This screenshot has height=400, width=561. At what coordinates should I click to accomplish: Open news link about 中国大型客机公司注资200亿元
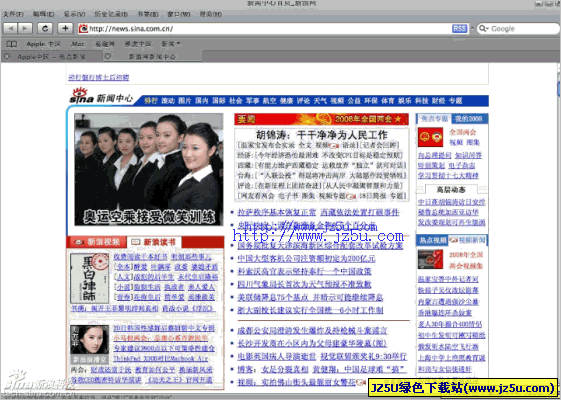[306, 258]
